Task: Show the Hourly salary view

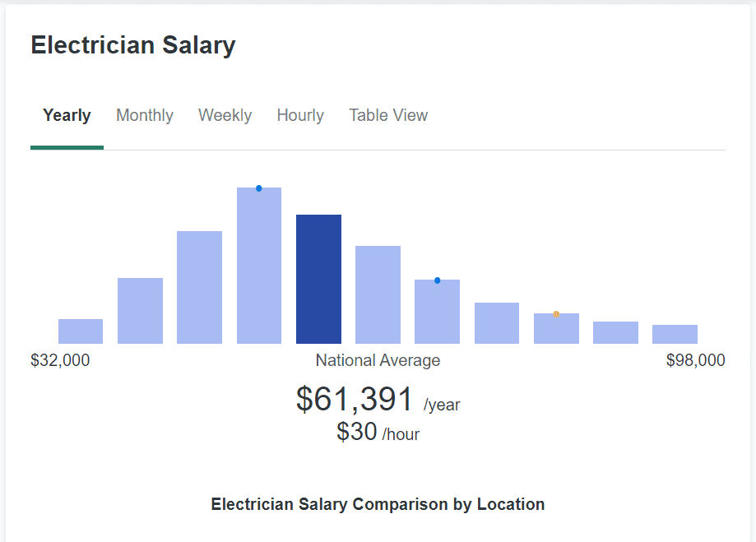Action: point(300,116)
